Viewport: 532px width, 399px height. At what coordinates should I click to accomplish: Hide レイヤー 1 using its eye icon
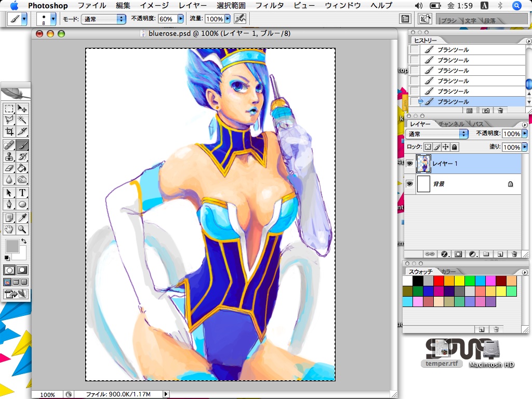409,164
